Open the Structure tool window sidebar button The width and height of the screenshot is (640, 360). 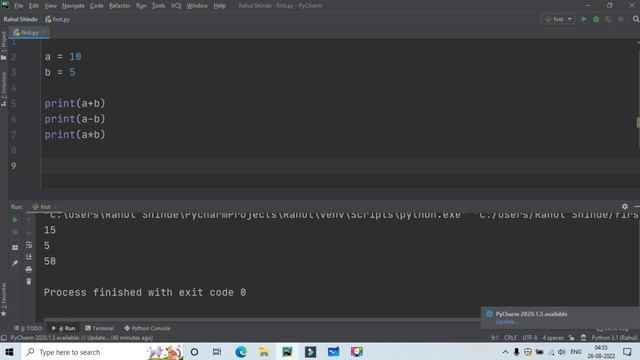(4, 89)
